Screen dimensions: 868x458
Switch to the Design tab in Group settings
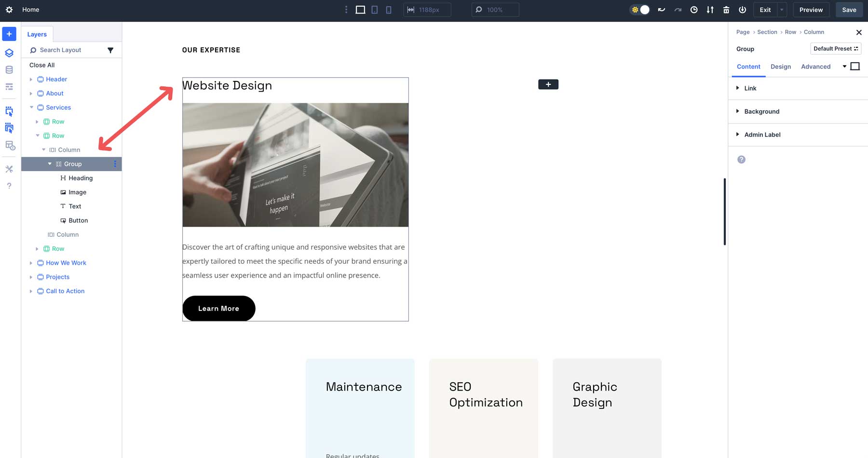[x=780, y=67]
